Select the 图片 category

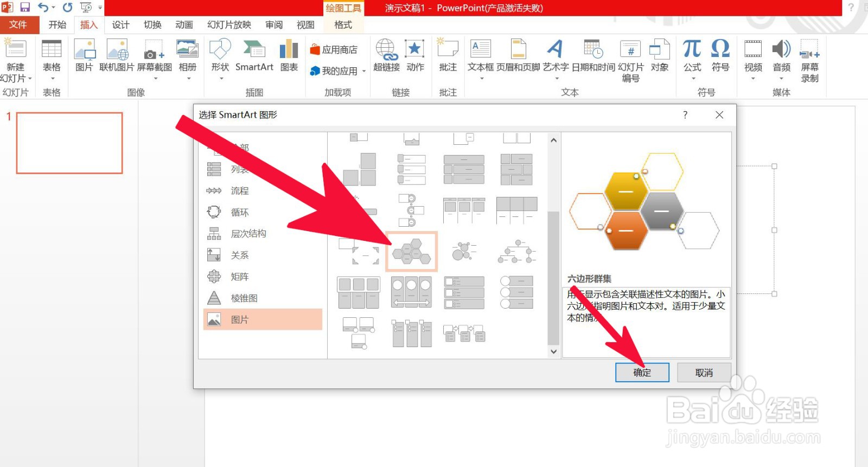(263, 319)
